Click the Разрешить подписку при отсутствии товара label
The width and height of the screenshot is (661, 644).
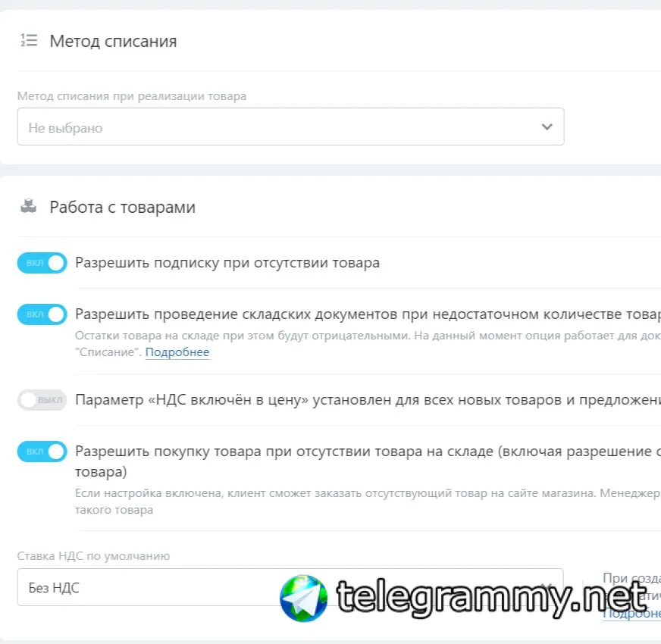227,263
